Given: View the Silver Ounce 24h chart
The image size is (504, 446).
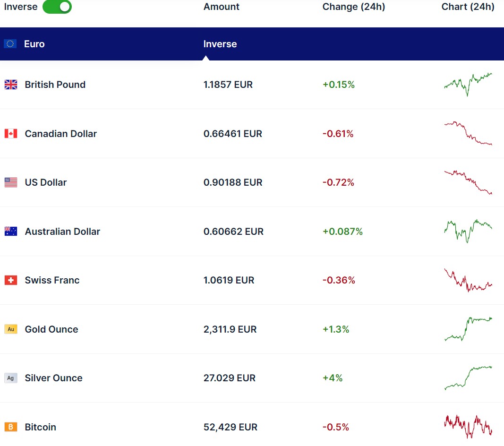Looking at the screenshot, I should coord(468,377).
